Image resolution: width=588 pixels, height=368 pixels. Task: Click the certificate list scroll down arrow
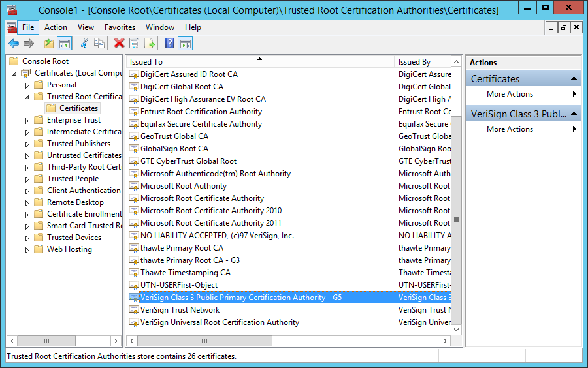coord(457,330)
